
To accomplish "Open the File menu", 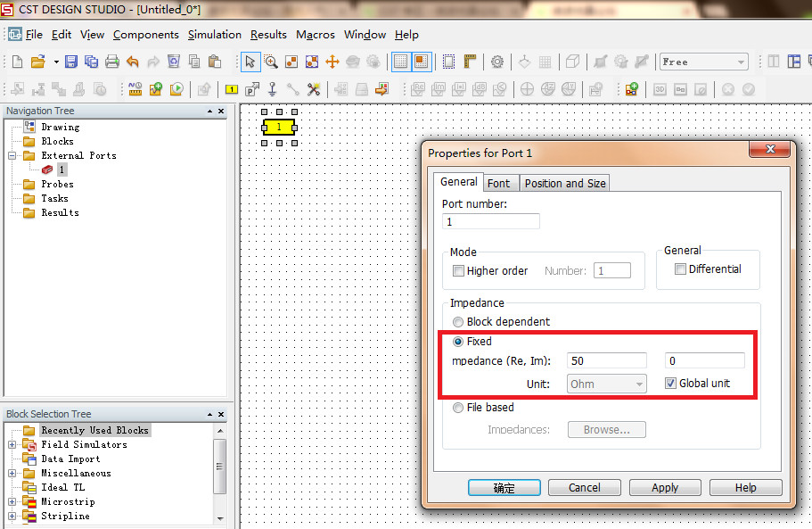I will point(34,35).
